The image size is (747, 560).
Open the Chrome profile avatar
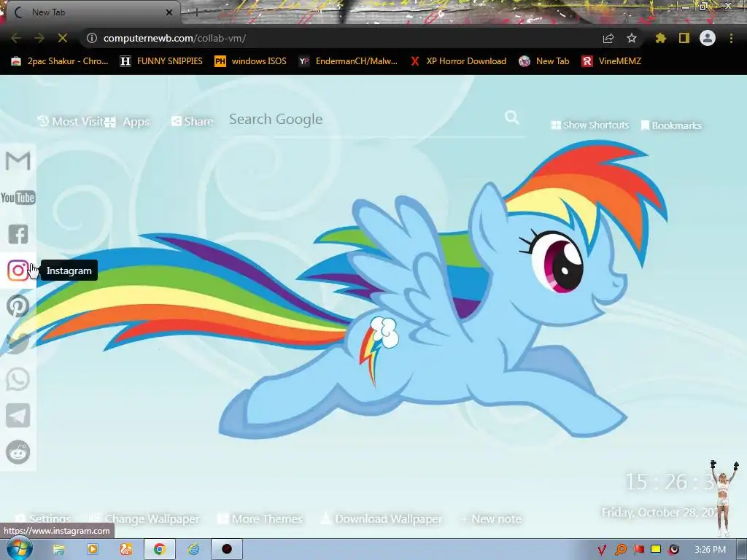click(708, 38)
